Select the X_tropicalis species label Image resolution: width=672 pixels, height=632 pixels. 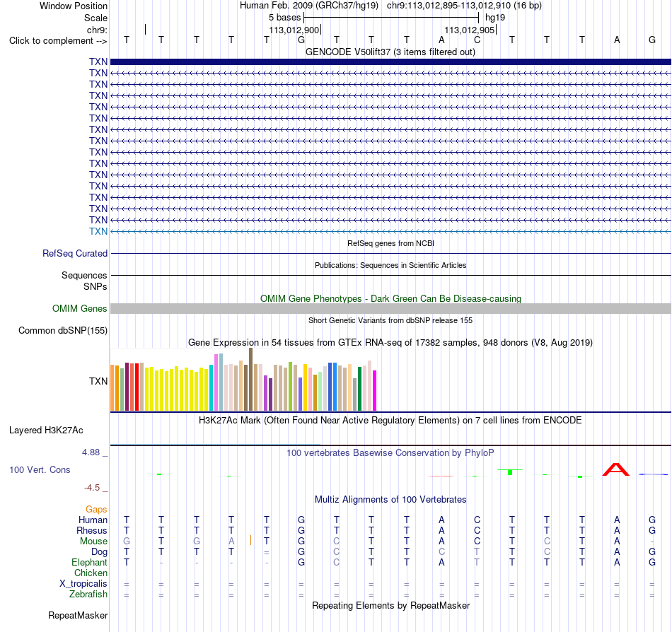click(x=83, y=584)
